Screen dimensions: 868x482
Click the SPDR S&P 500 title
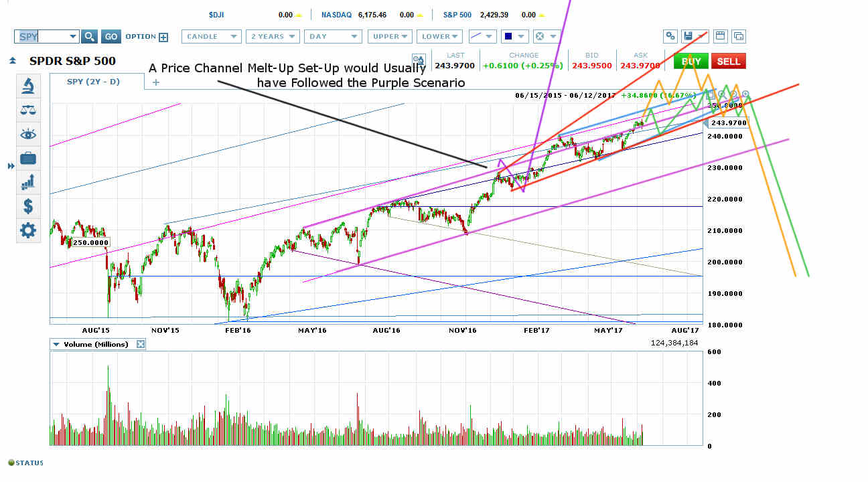pyautogui.click(x=72, y=61)
